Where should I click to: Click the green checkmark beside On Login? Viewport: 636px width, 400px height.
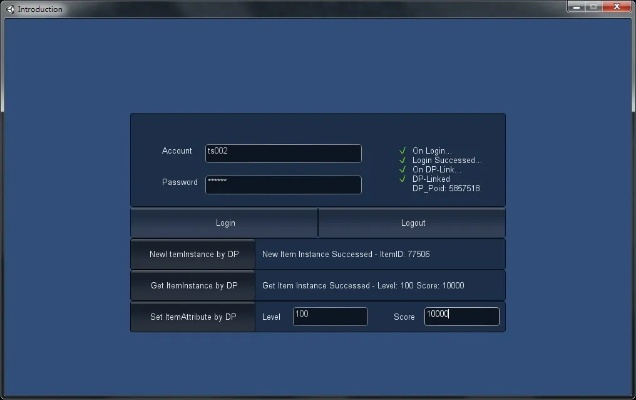402,151
